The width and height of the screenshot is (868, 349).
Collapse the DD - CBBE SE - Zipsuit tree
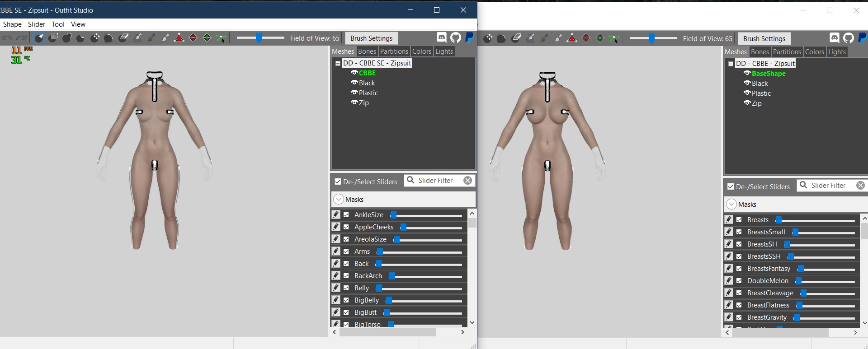[338, 64]
